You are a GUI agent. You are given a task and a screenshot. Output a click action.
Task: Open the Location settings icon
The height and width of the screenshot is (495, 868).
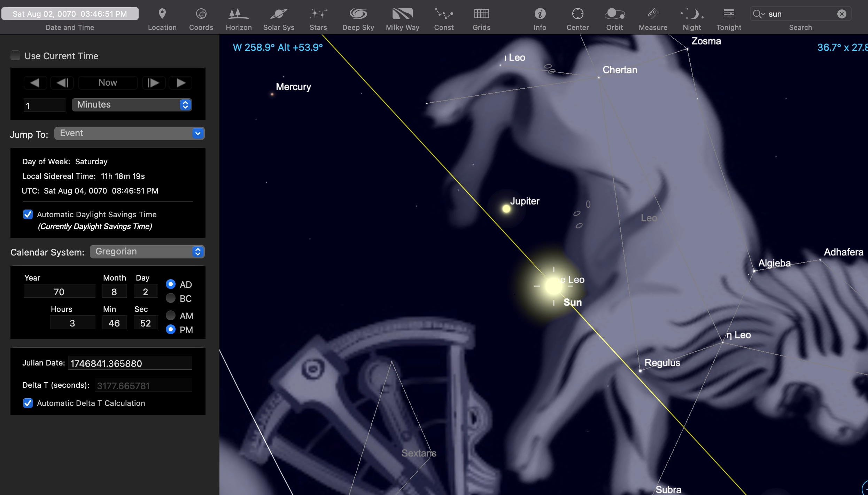[x=162, y=14]
